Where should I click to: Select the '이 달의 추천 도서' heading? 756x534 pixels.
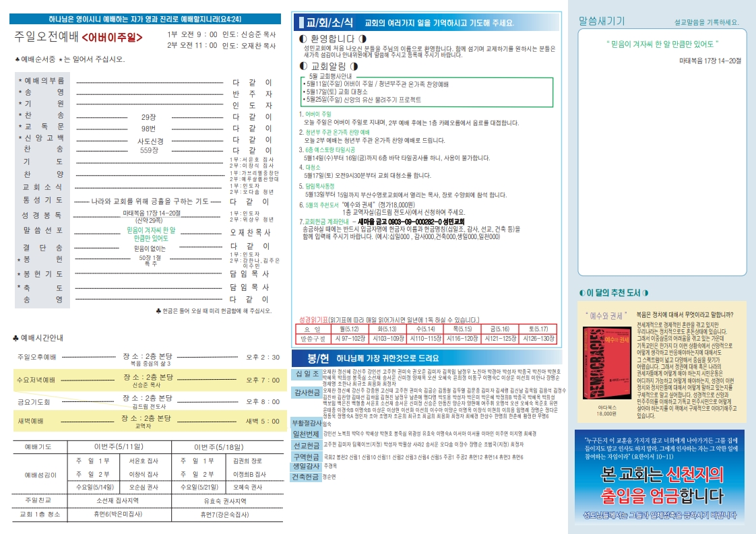[613, 292]
